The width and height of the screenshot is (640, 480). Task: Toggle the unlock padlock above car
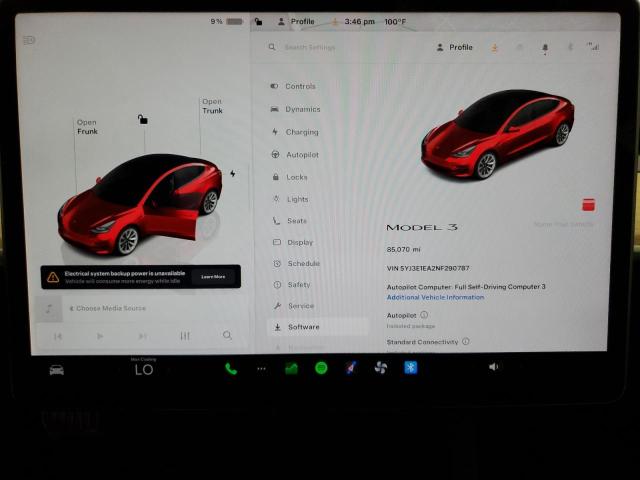pos(142,119)
